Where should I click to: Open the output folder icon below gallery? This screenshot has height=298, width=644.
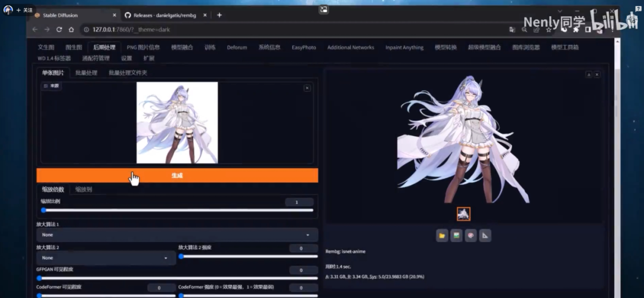pyautogui.click(x=442, y=236)
